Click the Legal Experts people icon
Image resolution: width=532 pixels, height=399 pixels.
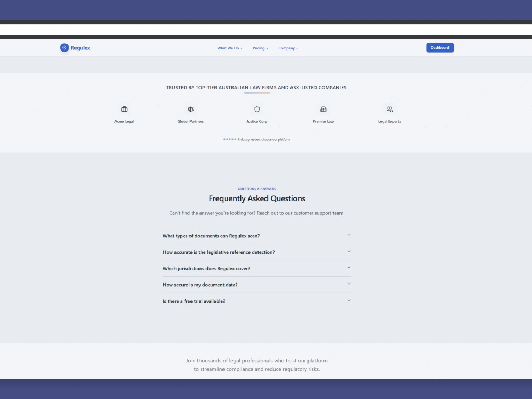coord(389,109)
